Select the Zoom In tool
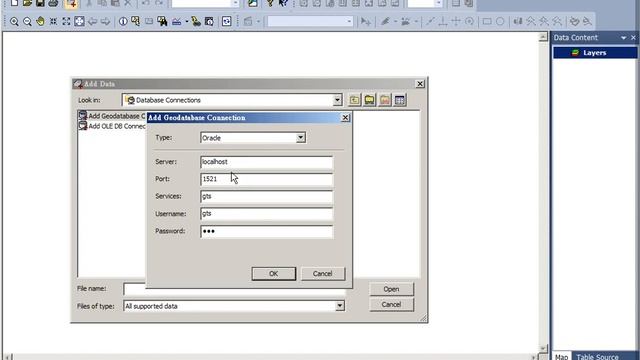Image resolution: width=640 pixels, height=360 pixels. (x=14, y=22)
